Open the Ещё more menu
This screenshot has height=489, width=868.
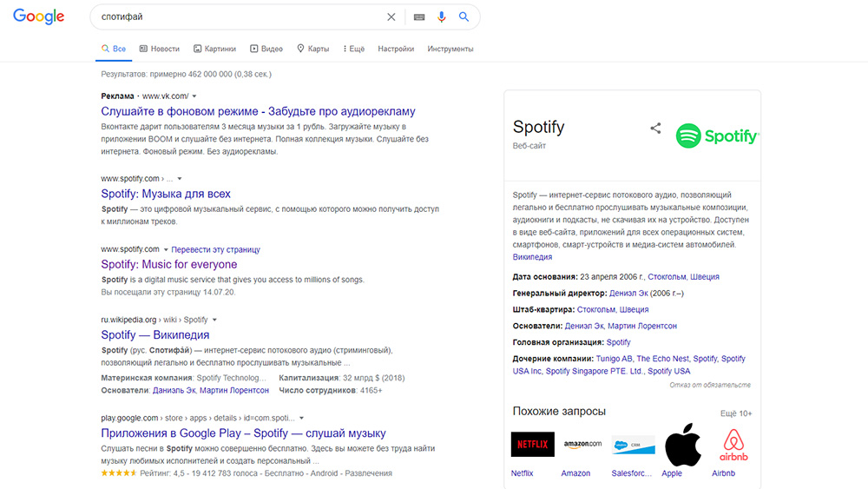pos(353,50)
